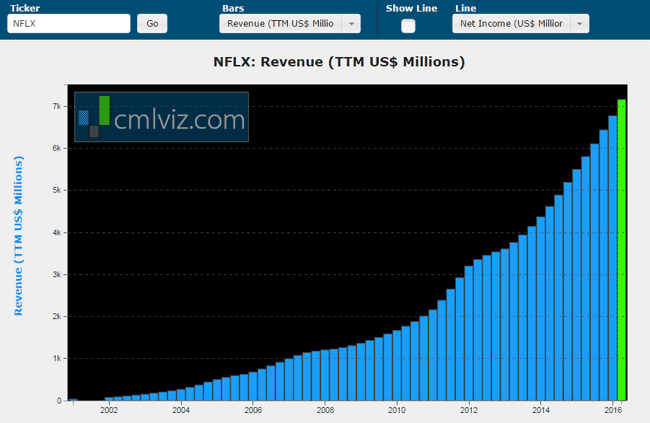Click the Go button
The width and height of the screenshot is (650, 423).
pos(152,24)
